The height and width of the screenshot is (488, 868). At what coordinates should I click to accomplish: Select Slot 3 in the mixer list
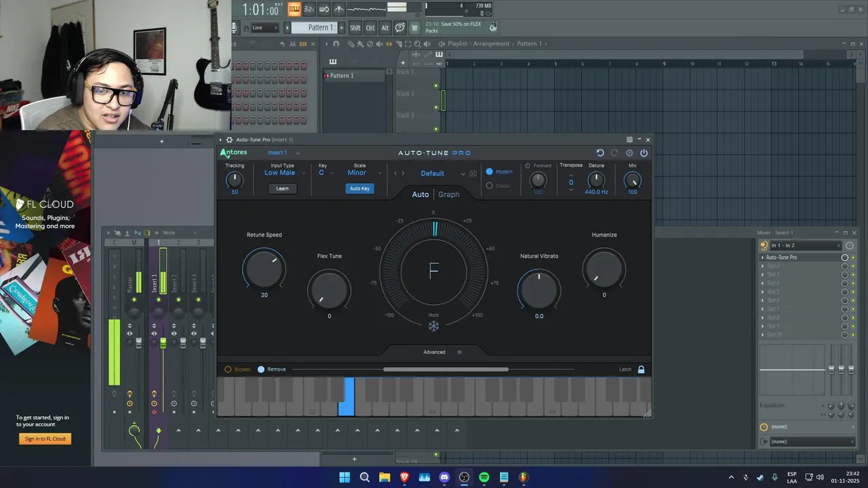point(800,274)
